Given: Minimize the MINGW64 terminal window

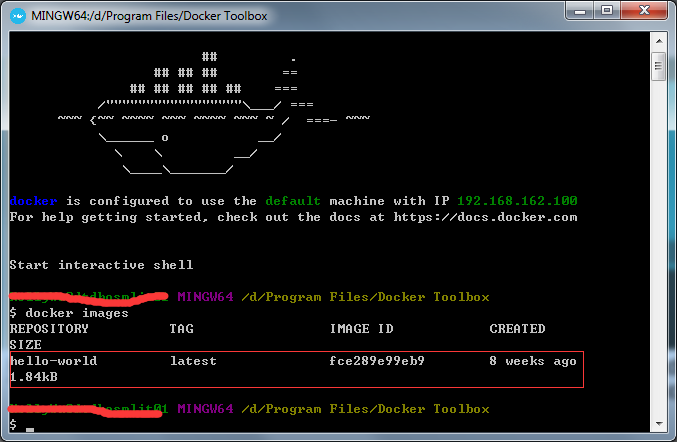Looking at the screenshot, I should (x=579, y=10).
